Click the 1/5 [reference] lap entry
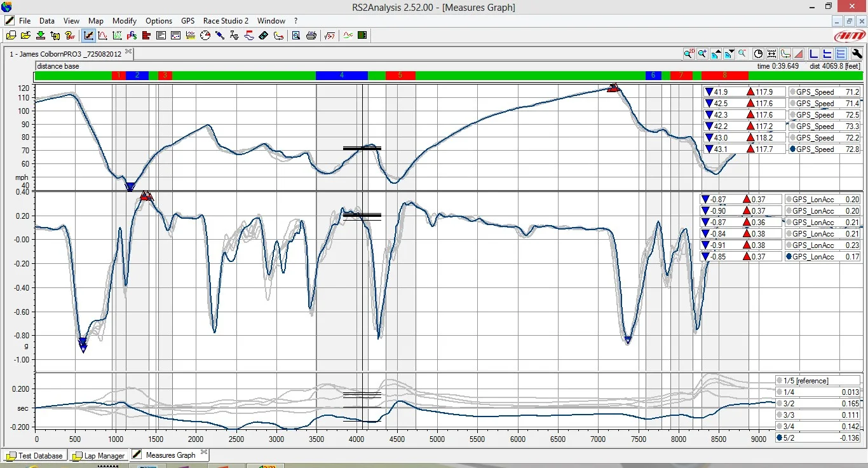Image resolution: width=868 pixels, height=468 pixels. pos(818,380)
